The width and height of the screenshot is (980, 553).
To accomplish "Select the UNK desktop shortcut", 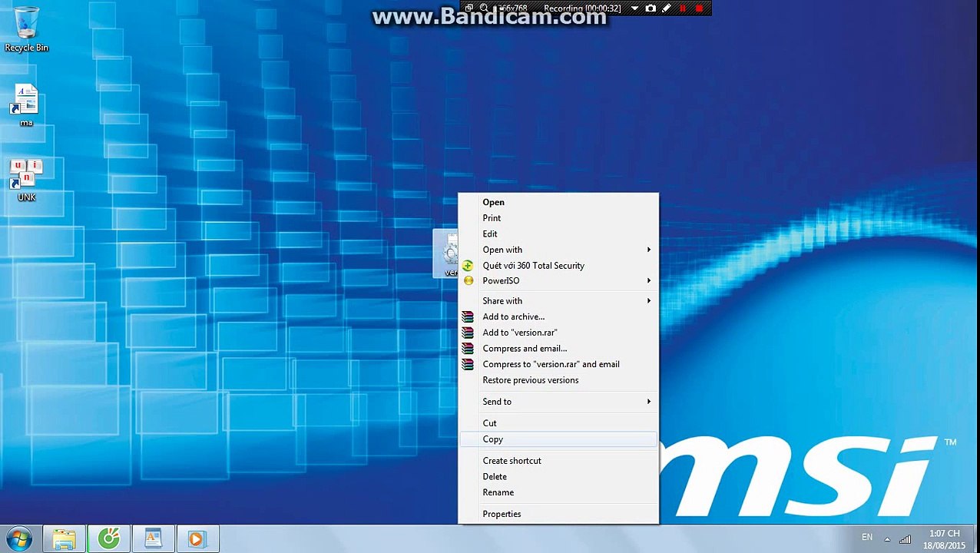I will (x=26, y=180).
